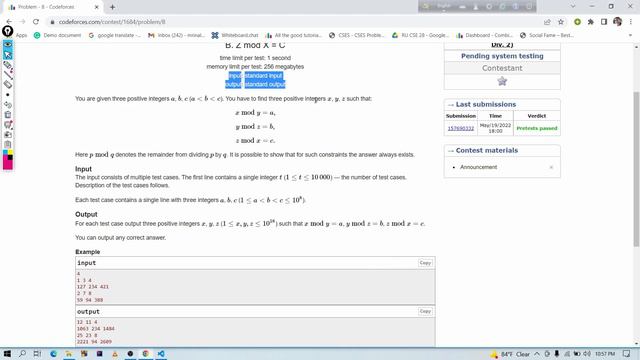640x360 pixels.
Task: Click the green extension icon
Action: pos(577,22)
